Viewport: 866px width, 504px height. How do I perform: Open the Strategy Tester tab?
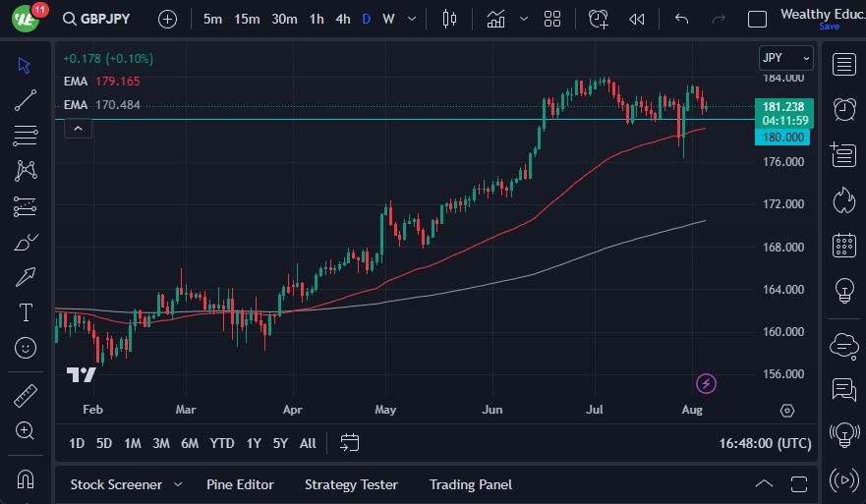351,484
